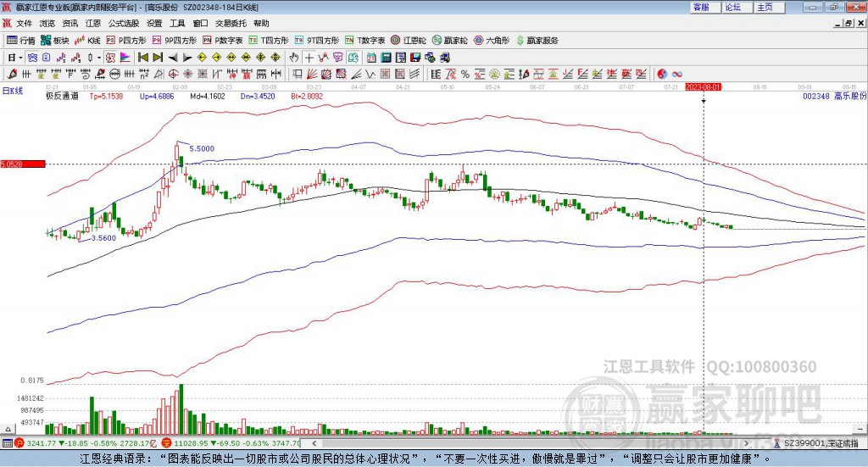The image size is (868, 467).
Task: Click the 主页 button
Action: [769, 7]
